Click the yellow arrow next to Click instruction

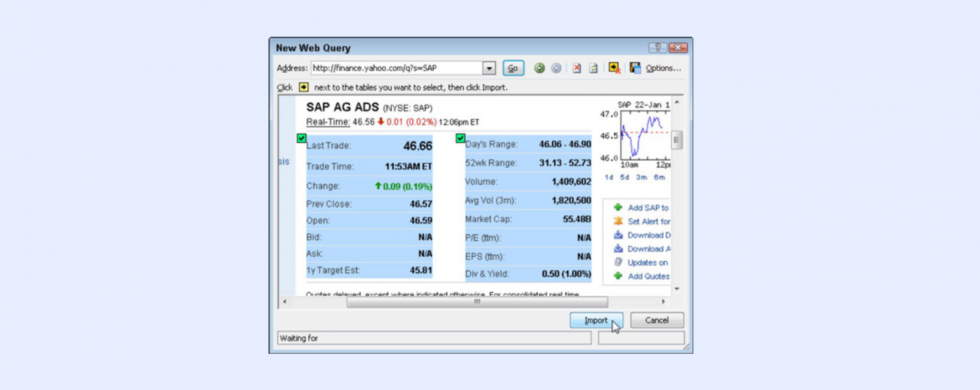303,86
